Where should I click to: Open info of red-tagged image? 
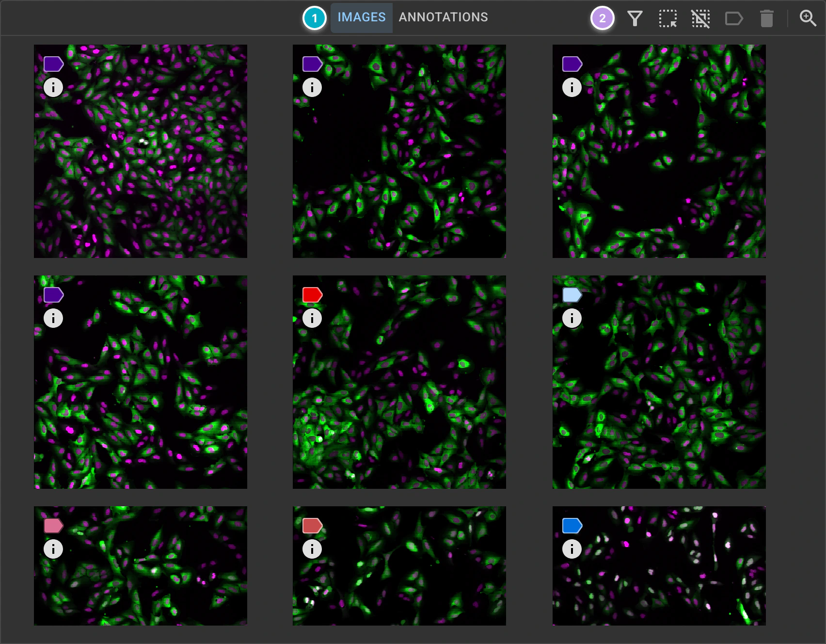click(312, 319)
